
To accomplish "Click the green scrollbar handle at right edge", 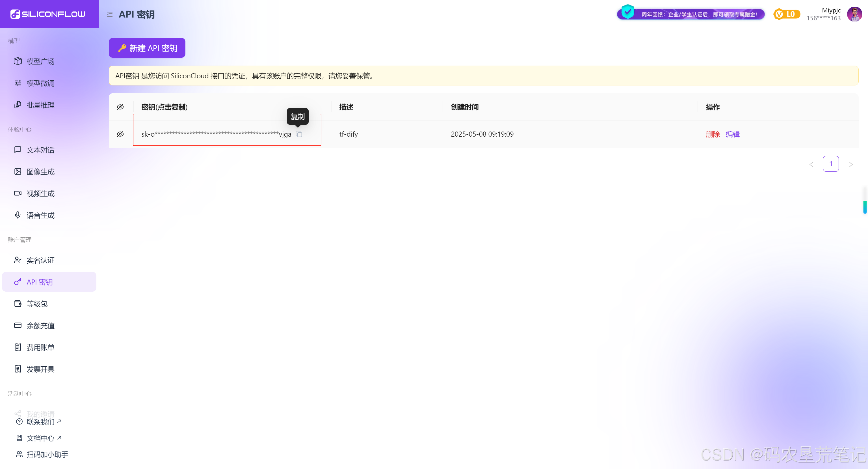I will pos(865,207).
